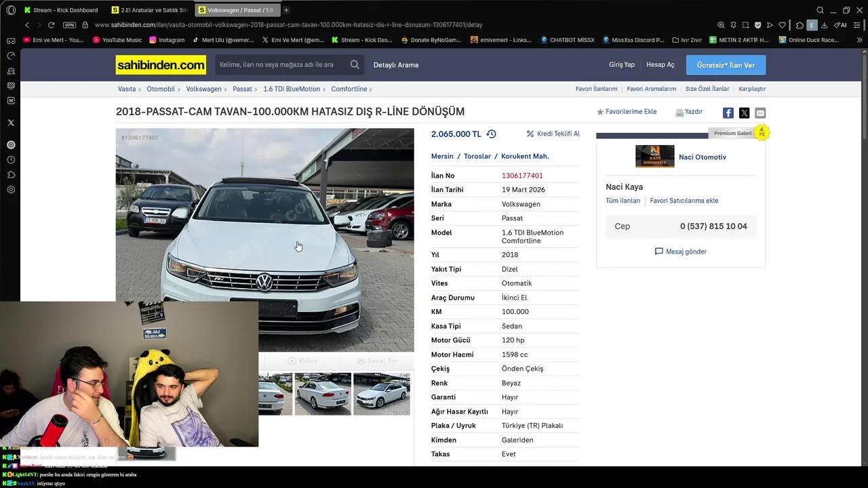This screenshot has height=488, width=868.
Task: Open the Player sidebar icon
Action: pyautogui.click(x=11, y=145)
